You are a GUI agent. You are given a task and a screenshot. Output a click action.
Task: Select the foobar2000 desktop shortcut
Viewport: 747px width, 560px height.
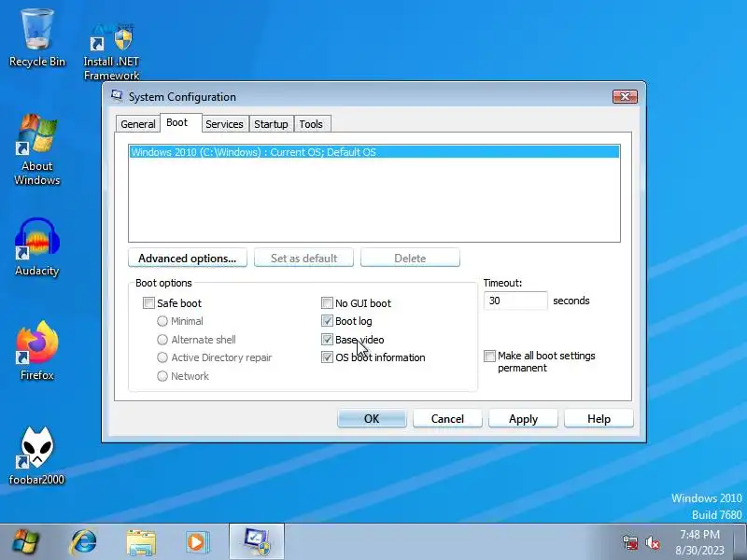click(x=37, y=455)
